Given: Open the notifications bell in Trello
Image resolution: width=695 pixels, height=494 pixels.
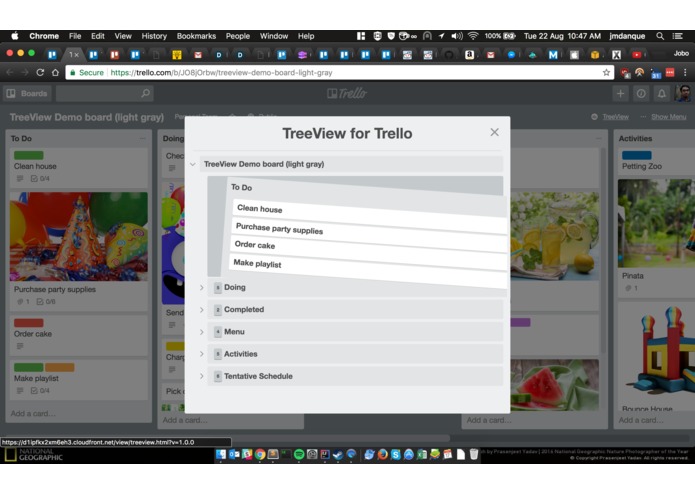Looking at the screenshot, I should tap(661, 93).
